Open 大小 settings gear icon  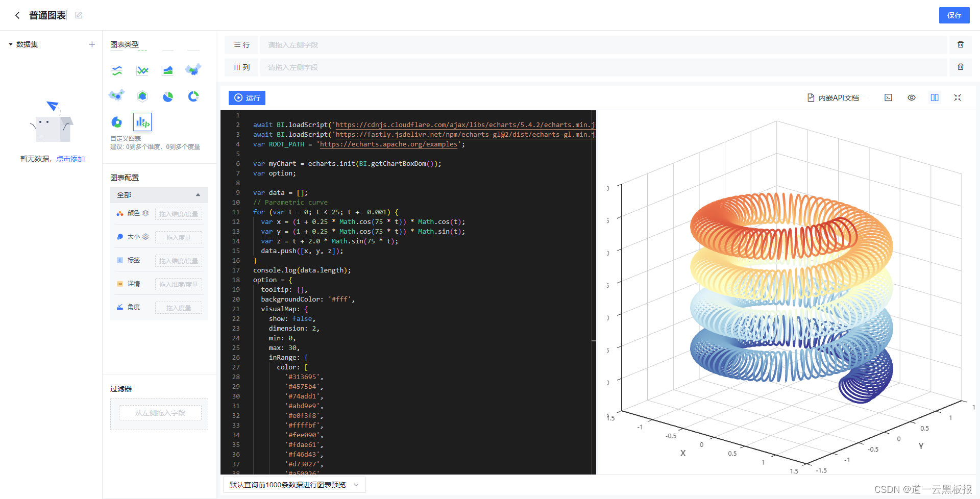tap(145, 237)
